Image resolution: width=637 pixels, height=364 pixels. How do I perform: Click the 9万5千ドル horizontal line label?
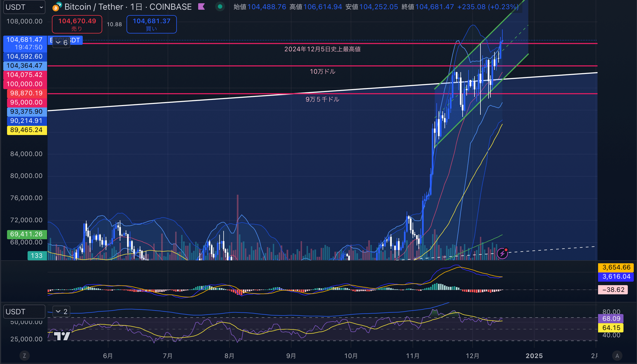323,99
